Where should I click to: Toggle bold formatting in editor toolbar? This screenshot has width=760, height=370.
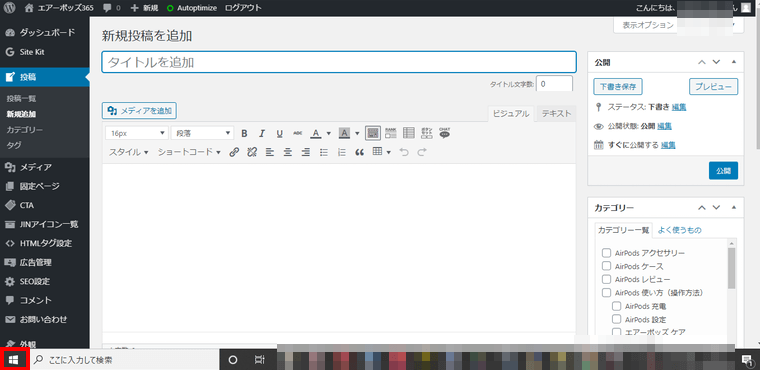click(x=244, y=133)
